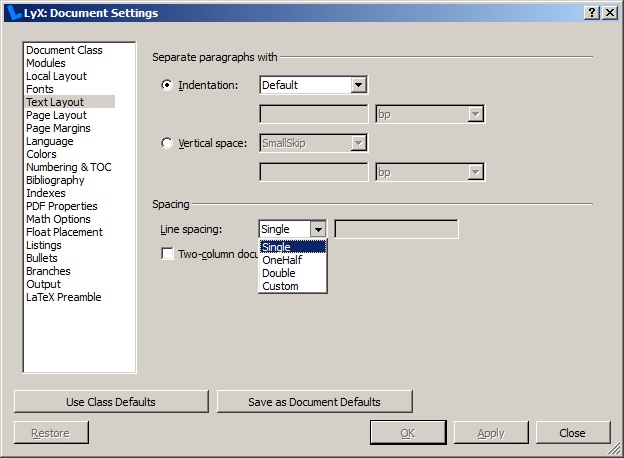
Task: Open the vertical space bp unit dropdown
Action: coord(430,172)
